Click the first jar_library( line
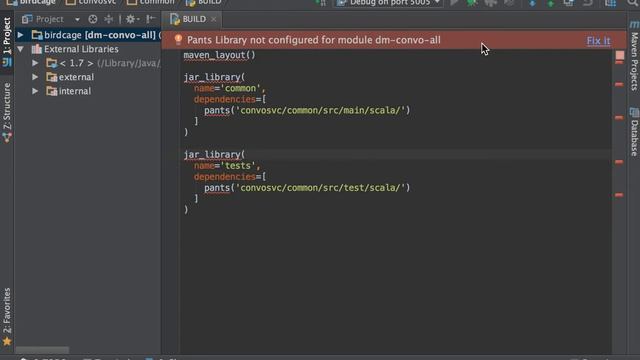Image resolution: width=640 pixels, height=360 pixels. pyautogui.click(x=214, y=77)
